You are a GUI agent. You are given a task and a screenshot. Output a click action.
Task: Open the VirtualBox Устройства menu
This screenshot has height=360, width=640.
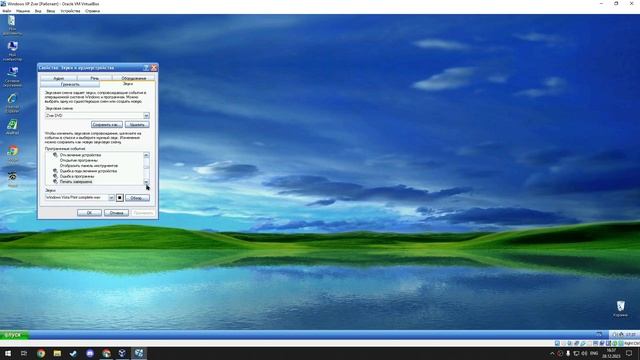70,11
